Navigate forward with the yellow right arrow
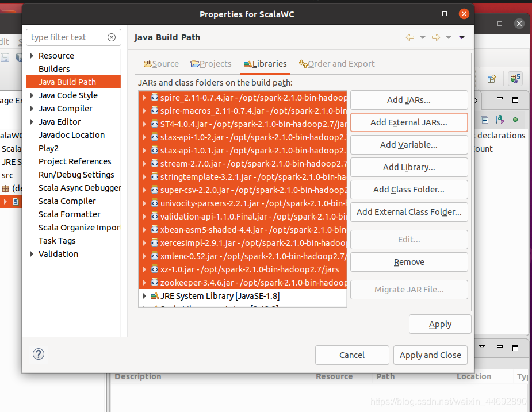Viewport: 532px width, 412px height. pyautogui.click(x=436, y=37)
